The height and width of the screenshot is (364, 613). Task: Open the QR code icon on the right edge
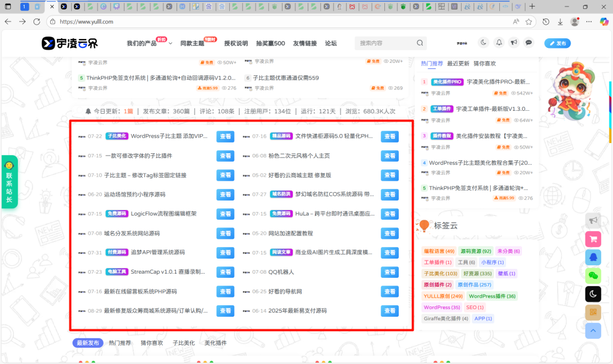pos(593,313)
